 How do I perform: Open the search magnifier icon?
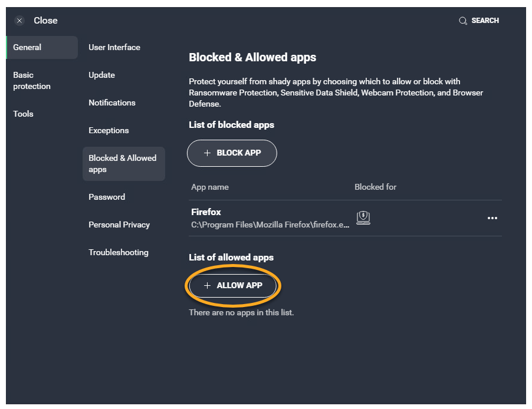point(463,21)
